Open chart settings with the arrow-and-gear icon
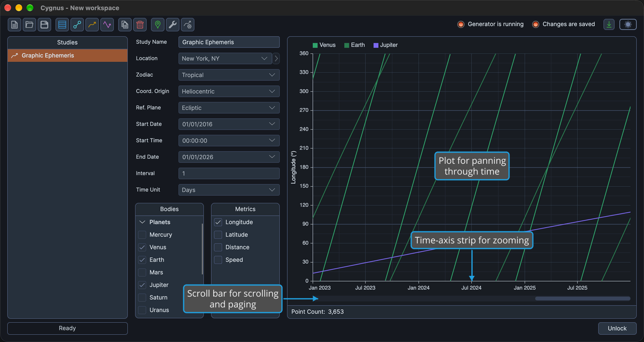 [188, 25]
